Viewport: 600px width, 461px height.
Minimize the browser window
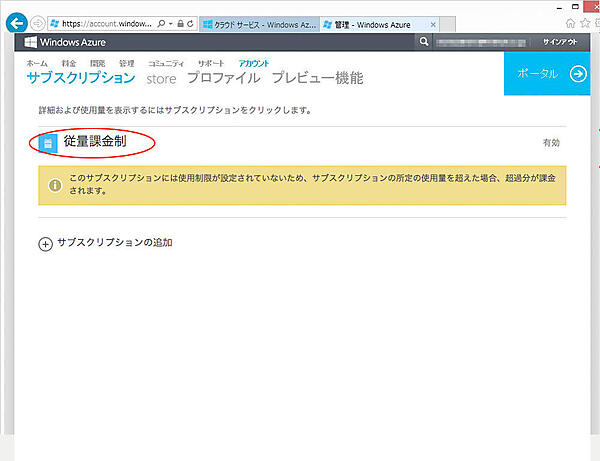(x=559, y=8)
